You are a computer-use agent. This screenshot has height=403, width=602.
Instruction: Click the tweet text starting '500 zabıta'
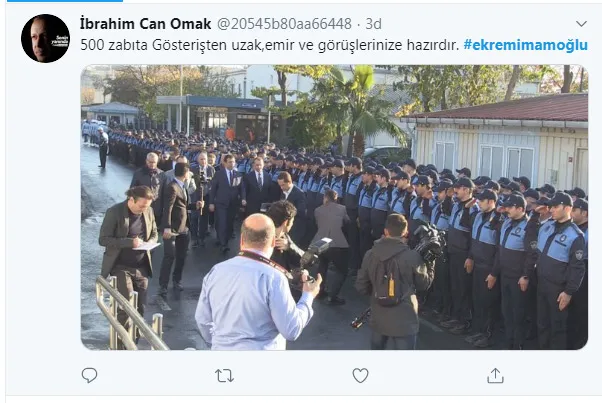click(x=270, y=45)
